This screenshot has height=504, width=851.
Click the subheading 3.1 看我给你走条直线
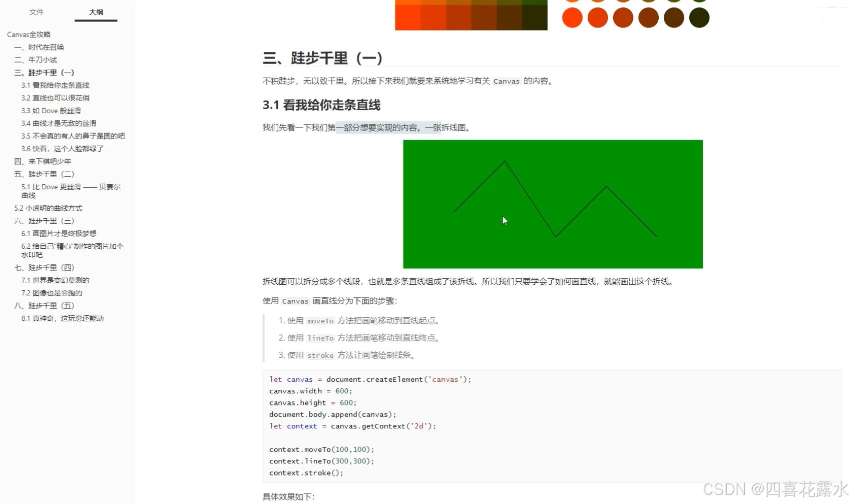point(321,105)
